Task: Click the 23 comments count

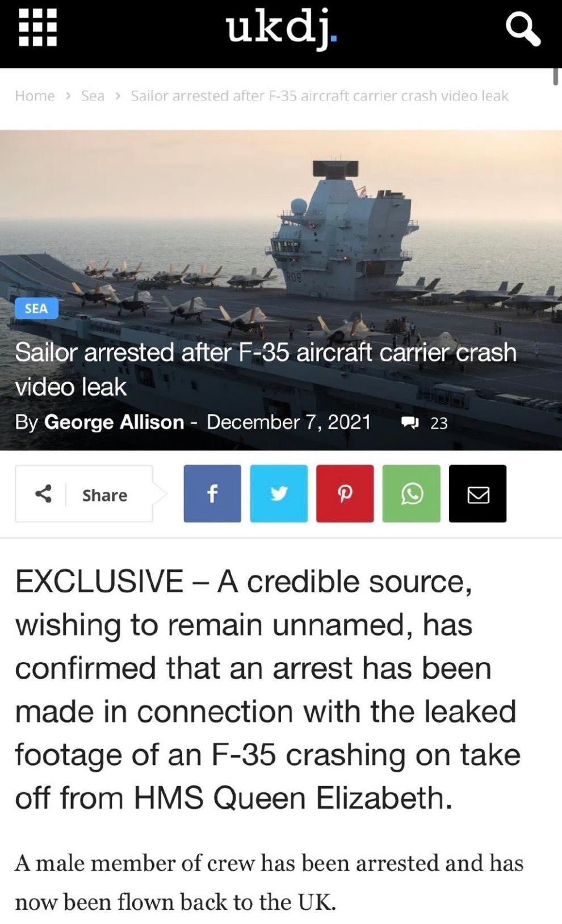Action: (439, 423)
